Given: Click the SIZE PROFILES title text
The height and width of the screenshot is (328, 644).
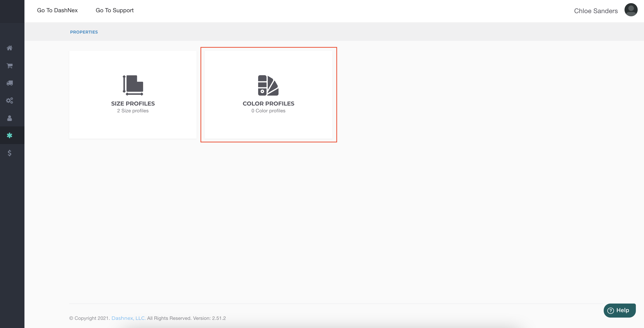Looking at the screenshot, I should 133,104.
